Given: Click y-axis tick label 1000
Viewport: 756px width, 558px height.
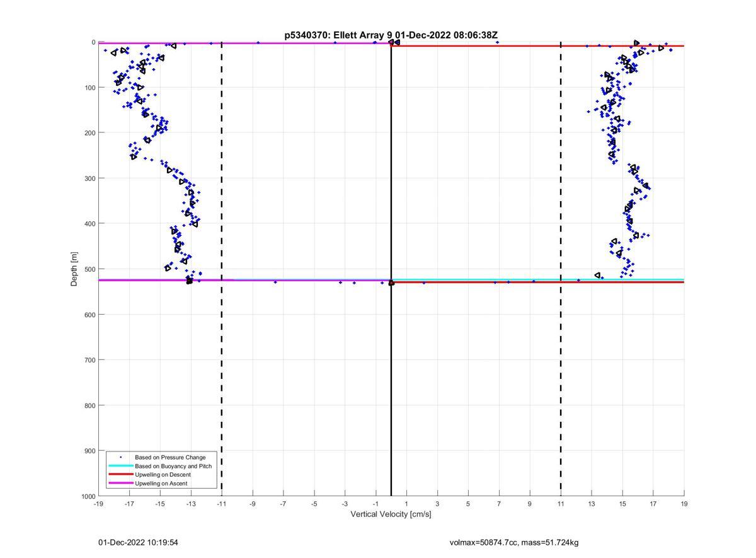Looking at the screenshot, I should point(88,496).
